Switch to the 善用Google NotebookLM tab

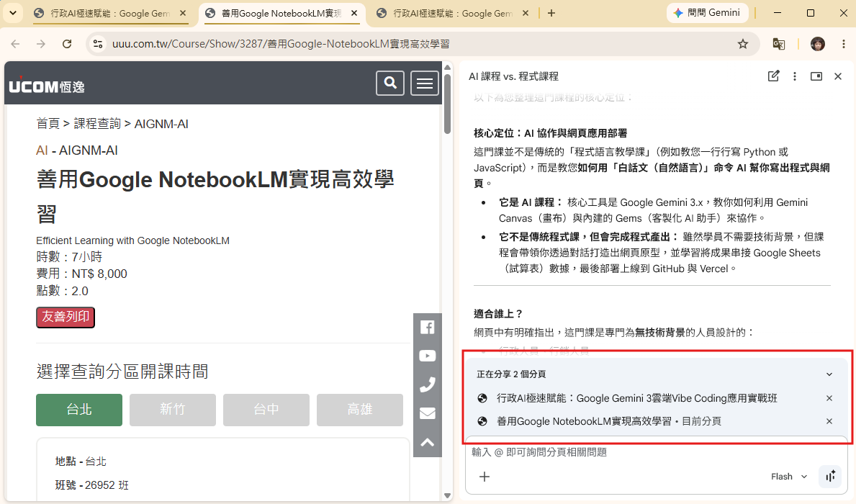pos(280,13)
